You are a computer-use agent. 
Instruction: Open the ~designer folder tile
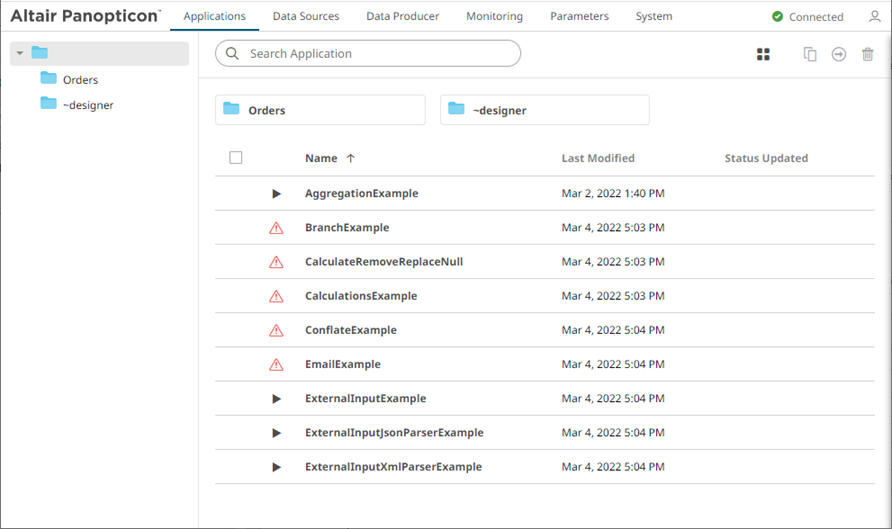(544, 110)
